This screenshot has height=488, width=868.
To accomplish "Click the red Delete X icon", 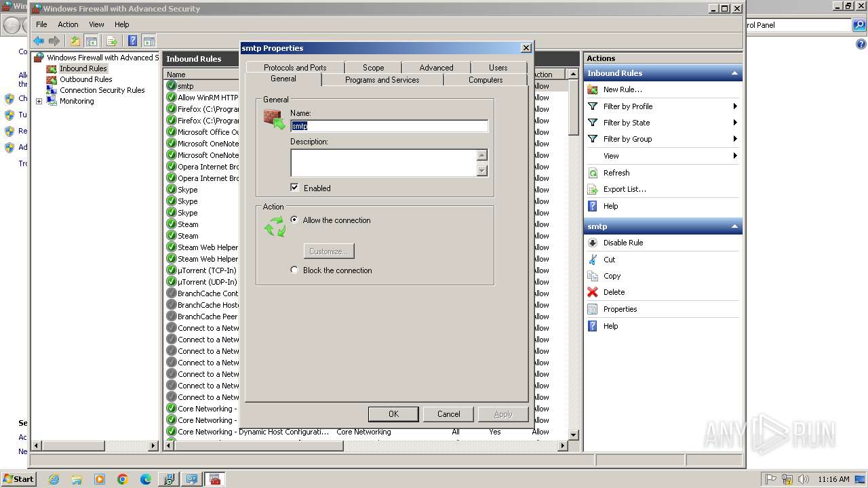I will click(x=593, y=292).
